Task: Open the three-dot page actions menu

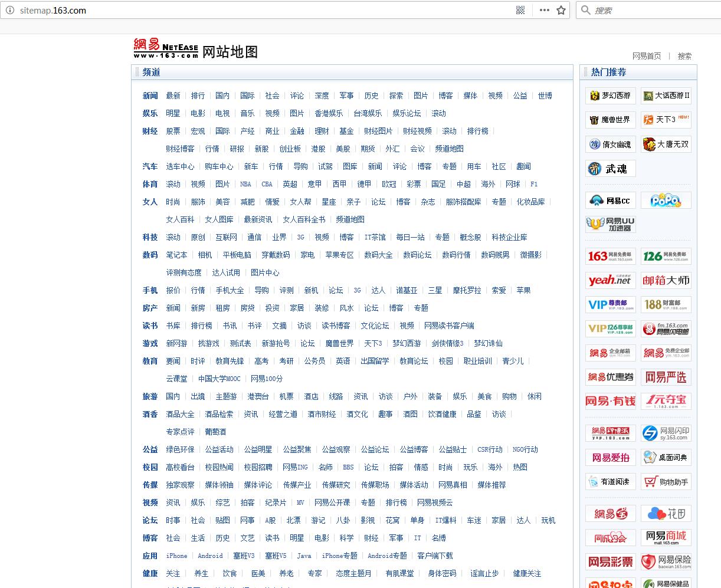Action: point(545,10)
